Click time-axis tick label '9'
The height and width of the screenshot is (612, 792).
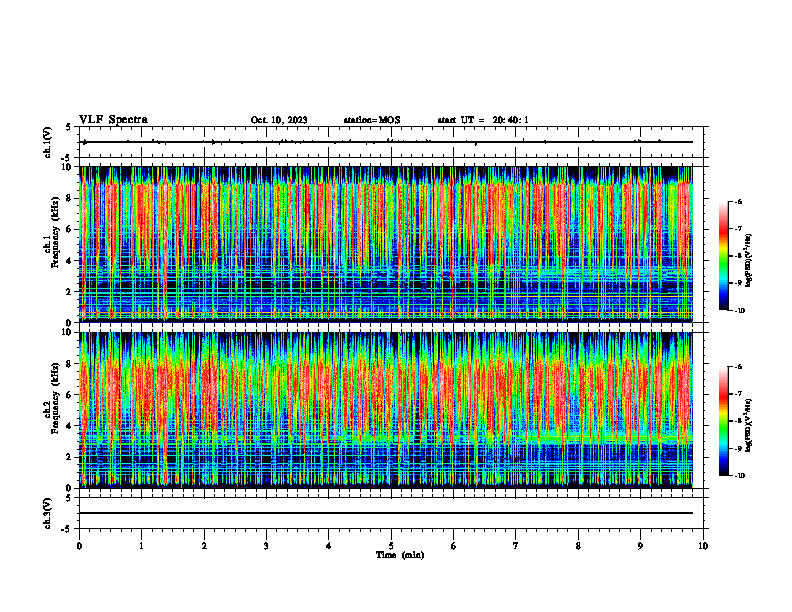(640, 546)
